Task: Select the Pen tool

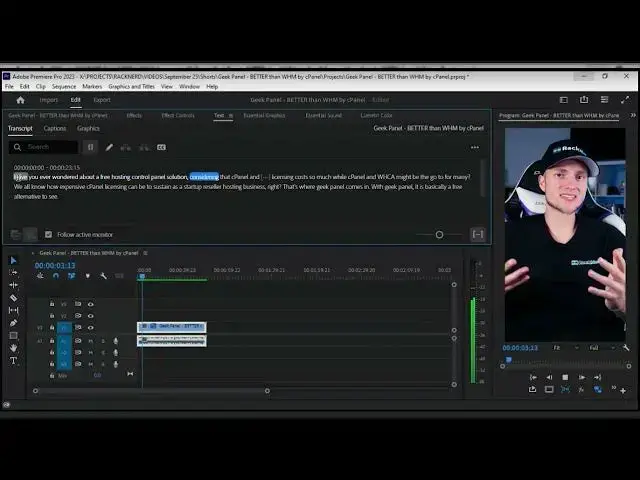Action: 13,323
